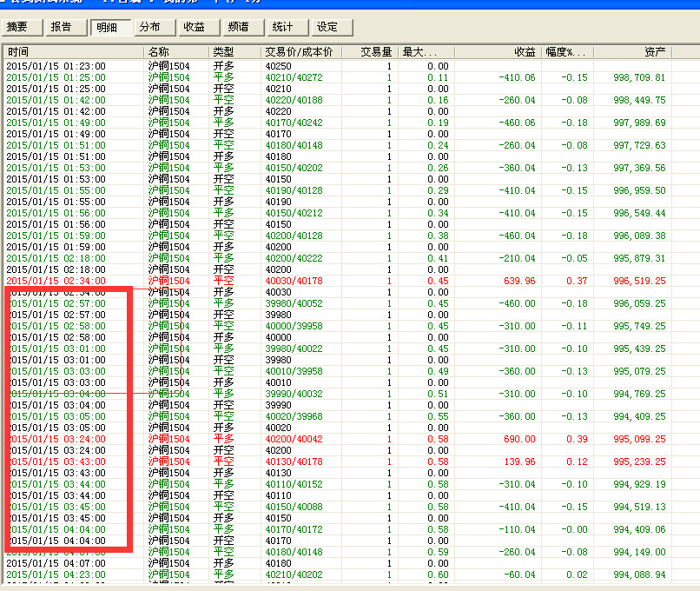Click the 名称 column header
700x591 pixels.
[x=176, y=52]
